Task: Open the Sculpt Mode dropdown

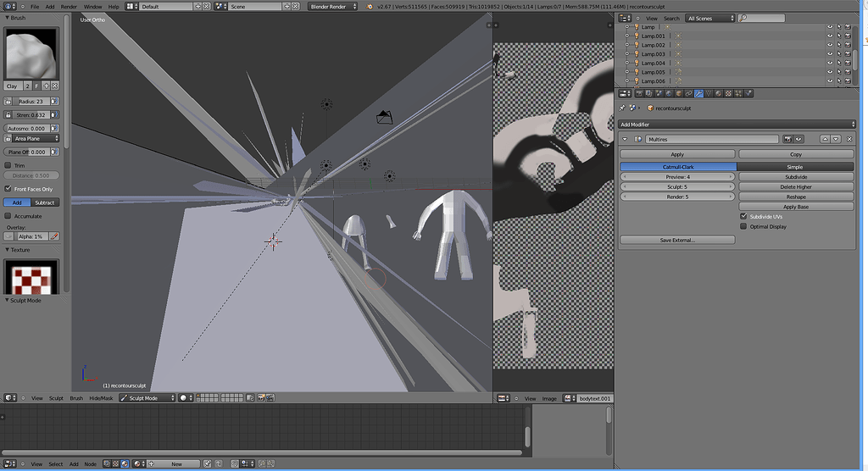Action: [x=147, y=398]
